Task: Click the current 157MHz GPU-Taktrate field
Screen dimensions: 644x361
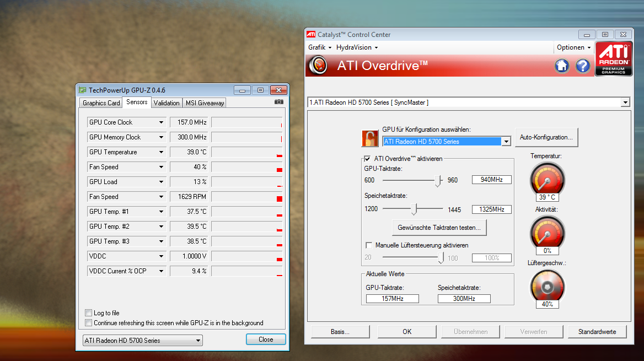Action: point(392,299)
